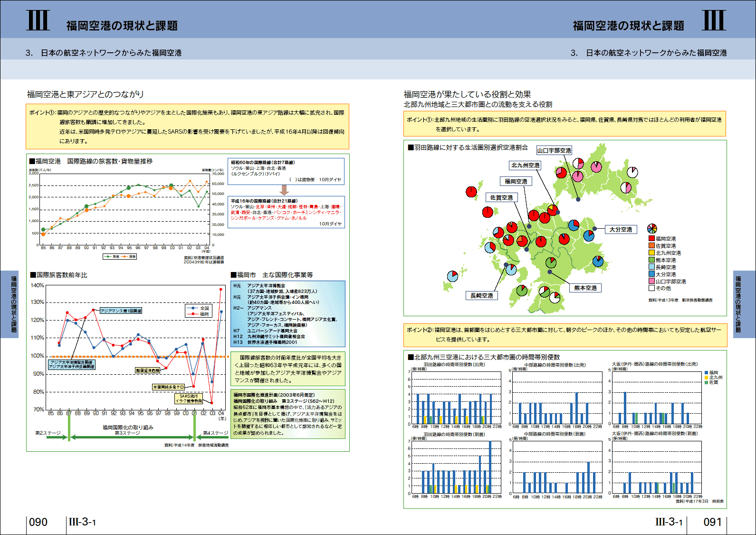Click the 大分空港 callout label on the map
Viewport: 756px width, 535px height.
pyautogui.click(x=621, y=229)
